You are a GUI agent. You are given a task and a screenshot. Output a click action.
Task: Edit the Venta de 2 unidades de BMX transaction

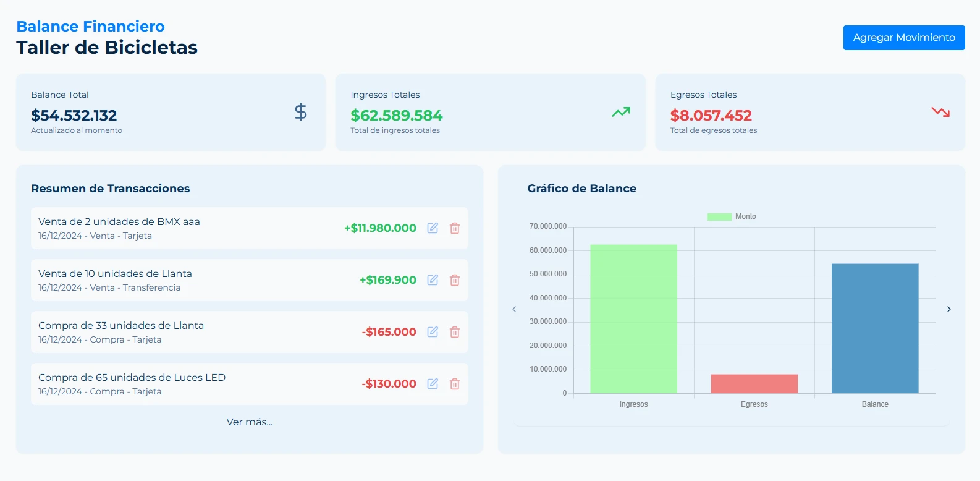pos(433,228)
